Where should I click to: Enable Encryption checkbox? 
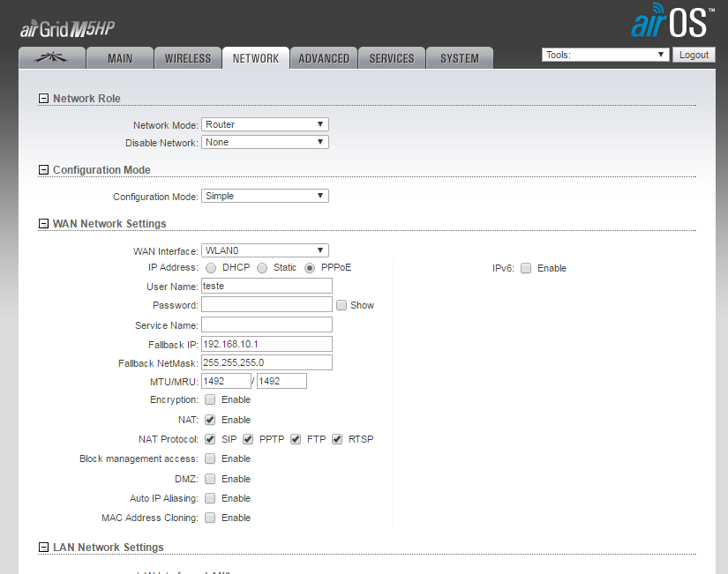210,399
